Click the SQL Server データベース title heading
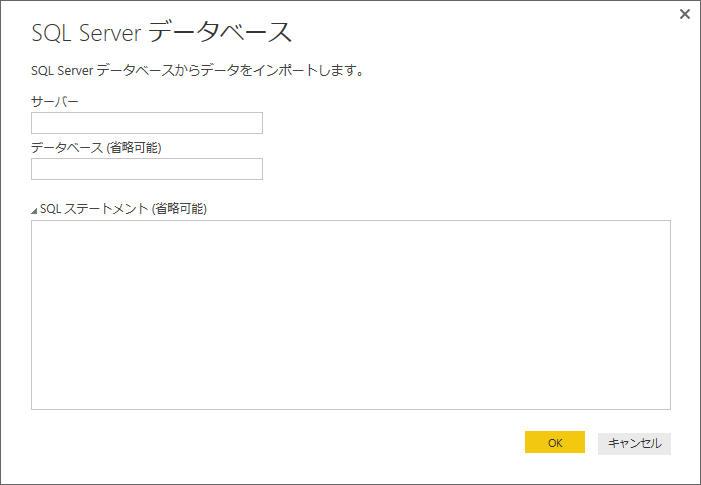 click(x=161, y=33)
